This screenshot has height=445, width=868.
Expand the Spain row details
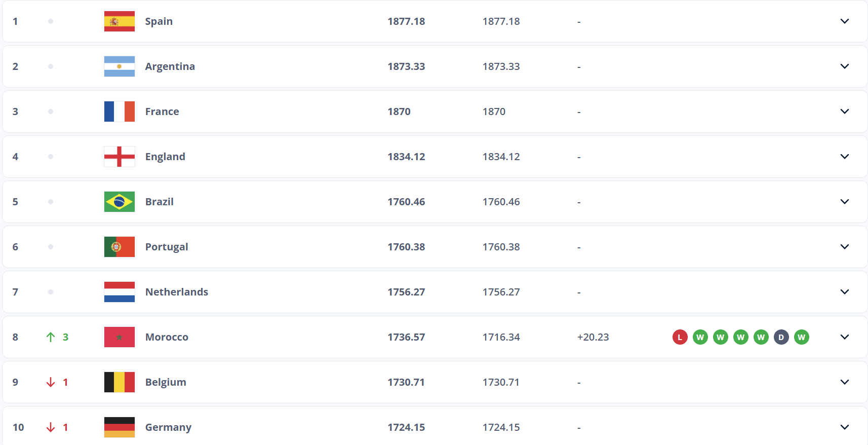844,21
